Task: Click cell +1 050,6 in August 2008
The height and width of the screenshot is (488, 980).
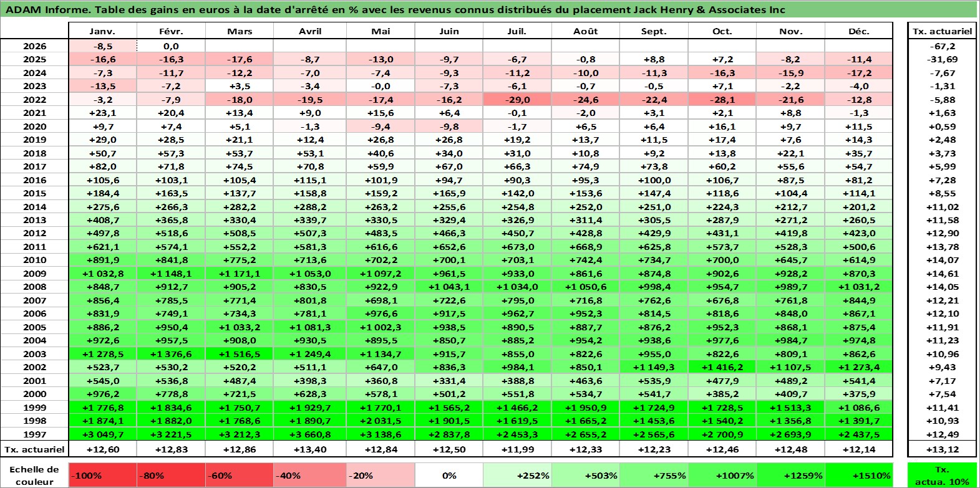Action: [586, 287]
